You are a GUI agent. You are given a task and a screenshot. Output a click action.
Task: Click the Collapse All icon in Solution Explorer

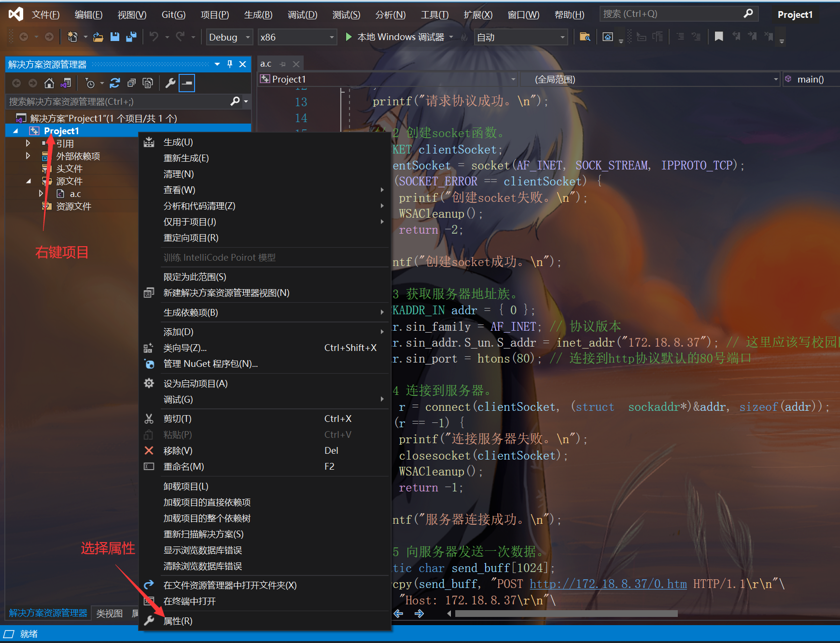[x=131, y=83]
